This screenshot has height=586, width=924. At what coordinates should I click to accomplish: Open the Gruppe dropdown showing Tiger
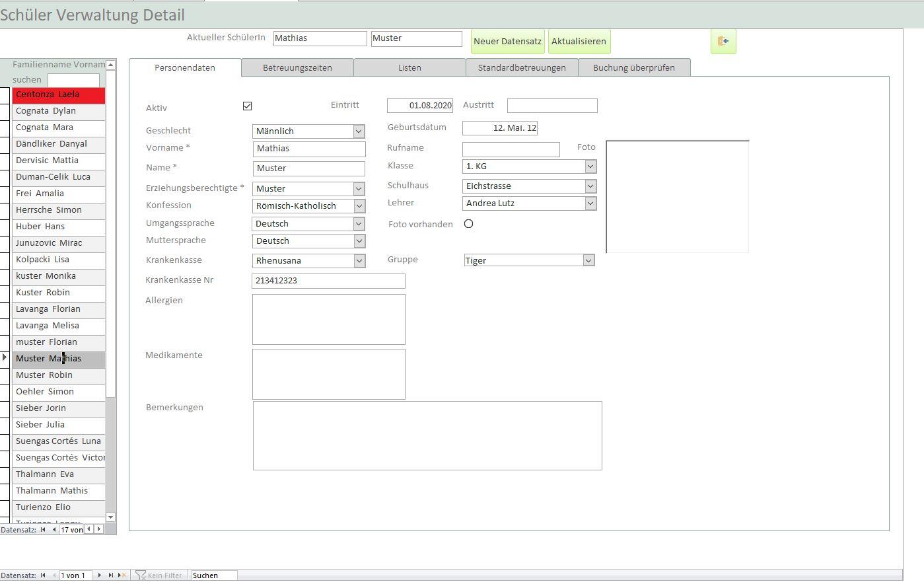pyautogui.click(x=588, y=260)
